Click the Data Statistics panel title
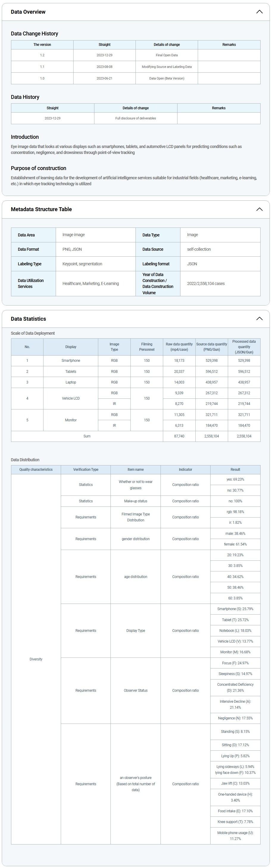 (x=28, y=319)
